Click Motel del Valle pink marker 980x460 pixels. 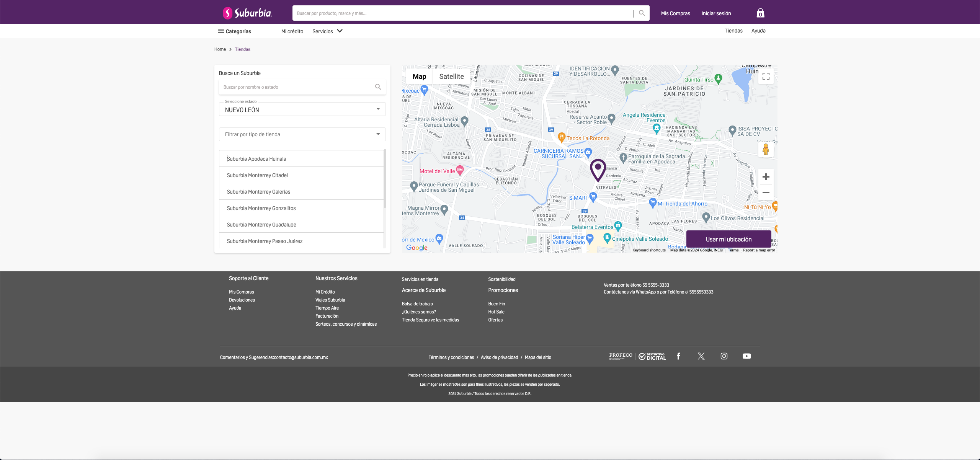tap(460, 170)
